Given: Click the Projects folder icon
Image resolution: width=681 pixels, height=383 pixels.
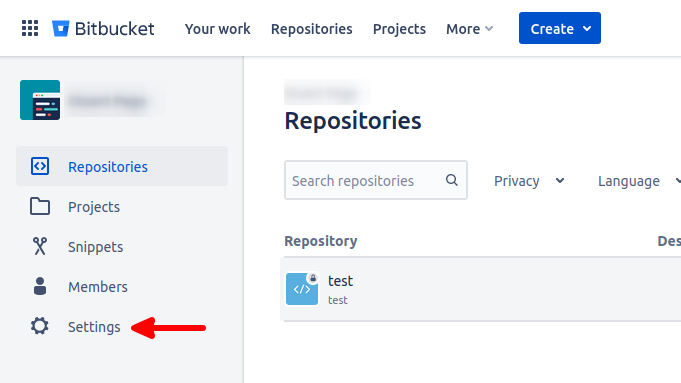Looking at the screenshot, I should [x=40, y=206].
